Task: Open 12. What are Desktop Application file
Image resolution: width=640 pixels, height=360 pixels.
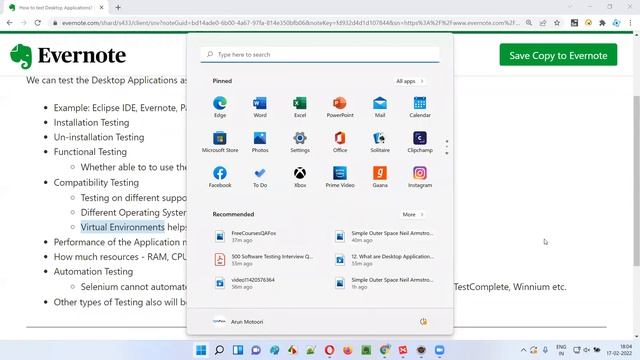Action: [384, 260]
